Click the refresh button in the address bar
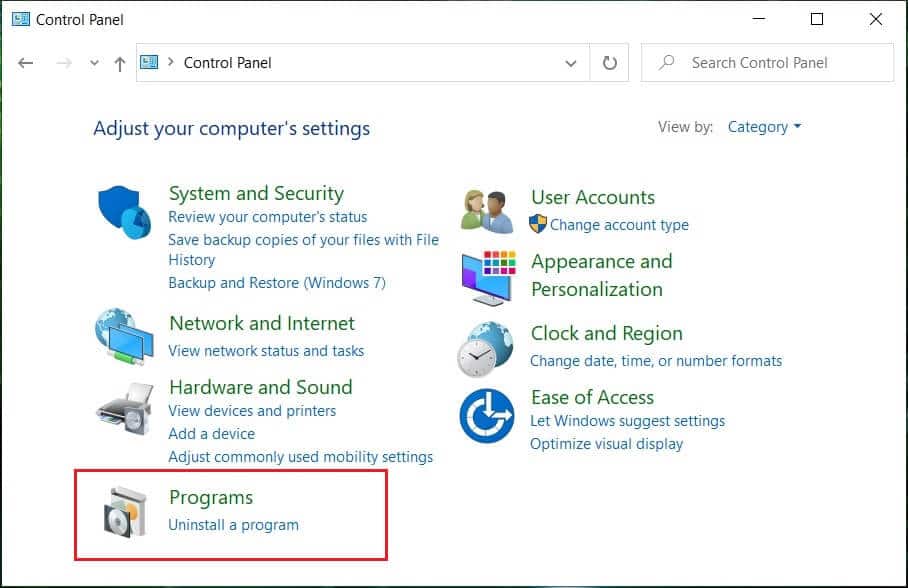Viewport: 908px width, 588px height. pyautogui.click(x=610, y=62)
